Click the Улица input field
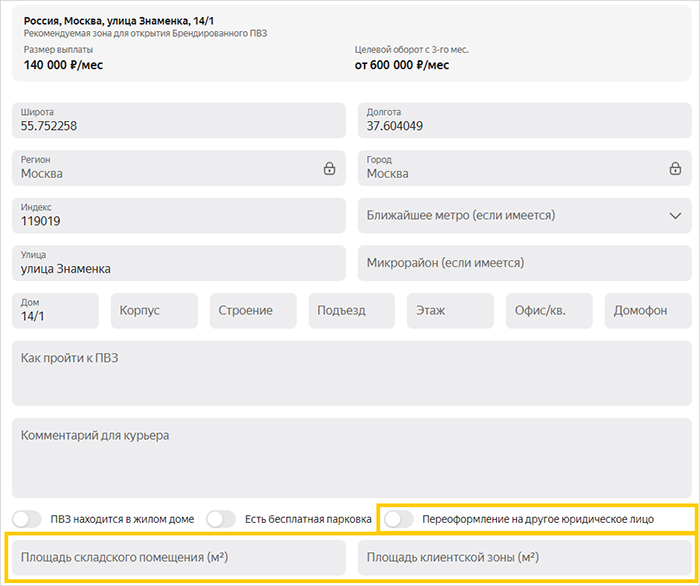Image resolution: width=700 pixels, height=586 pixels. [178, 263]
